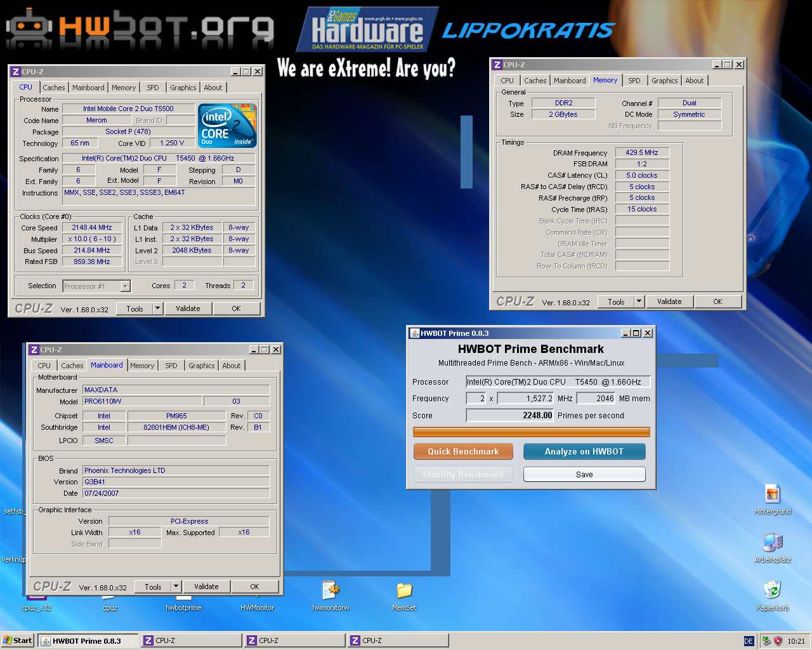Screen dimensions: 812x650
Task: Open SPD tab in Memory window
Action: pos(634,81)
